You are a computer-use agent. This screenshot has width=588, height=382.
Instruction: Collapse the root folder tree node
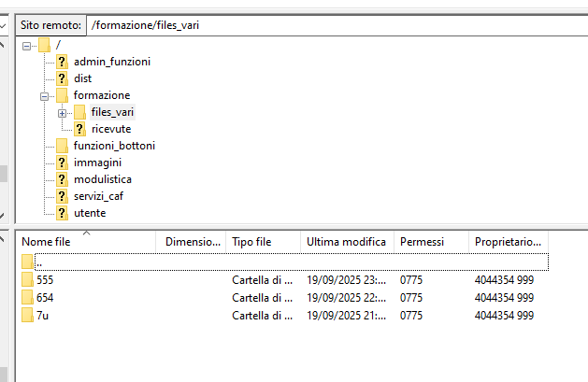tap(26, 46)
